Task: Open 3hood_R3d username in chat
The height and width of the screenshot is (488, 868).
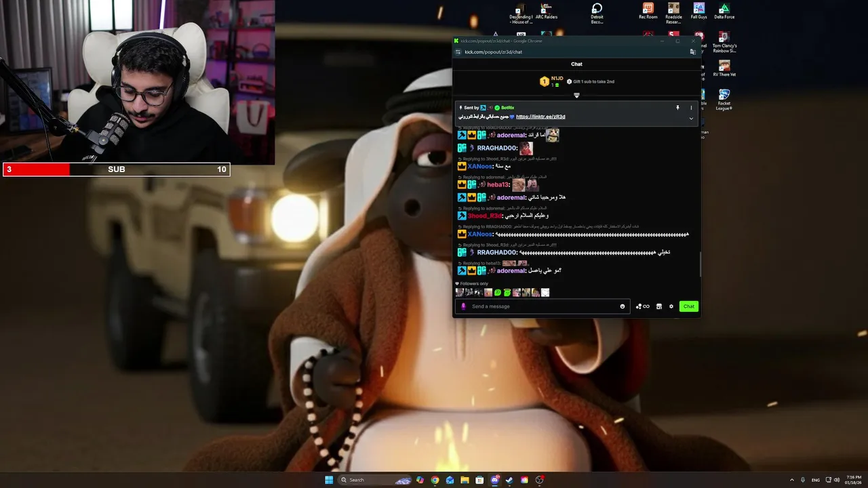Action: coord(485,216)
